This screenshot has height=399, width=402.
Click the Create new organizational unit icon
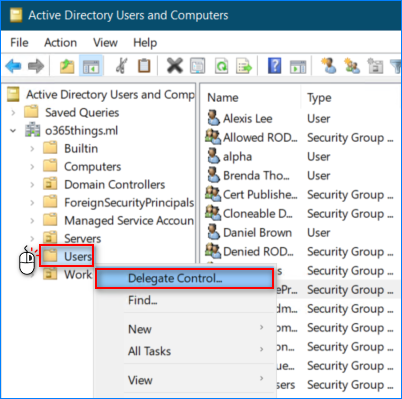[375, 65]
